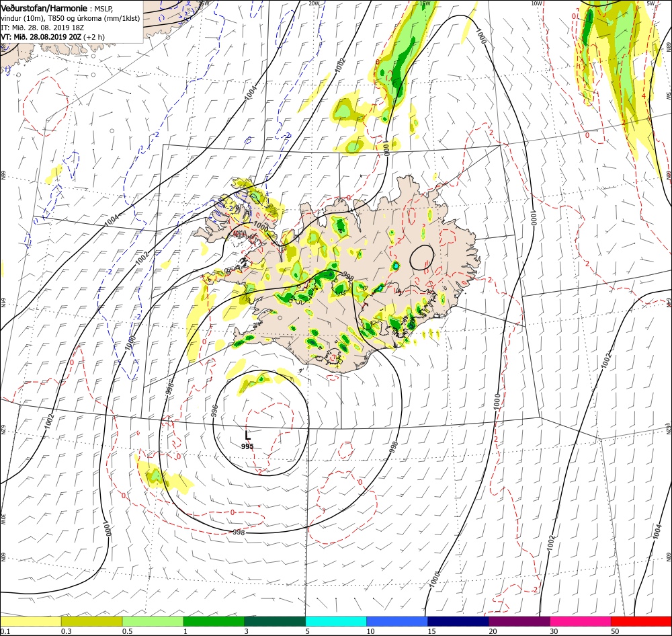Image resolution: width=672 pixels, height=636 pixels.
Task: Click the '20W' longitude label
Action: pos(314,3)
